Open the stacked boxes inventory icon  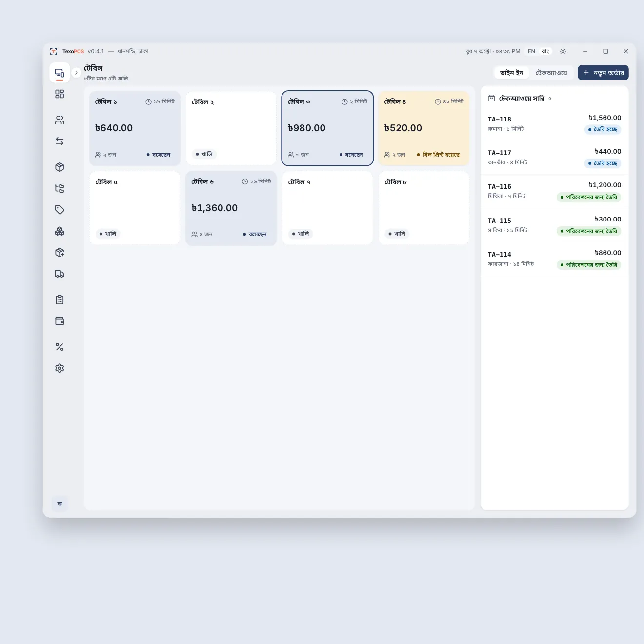point(60,231)
